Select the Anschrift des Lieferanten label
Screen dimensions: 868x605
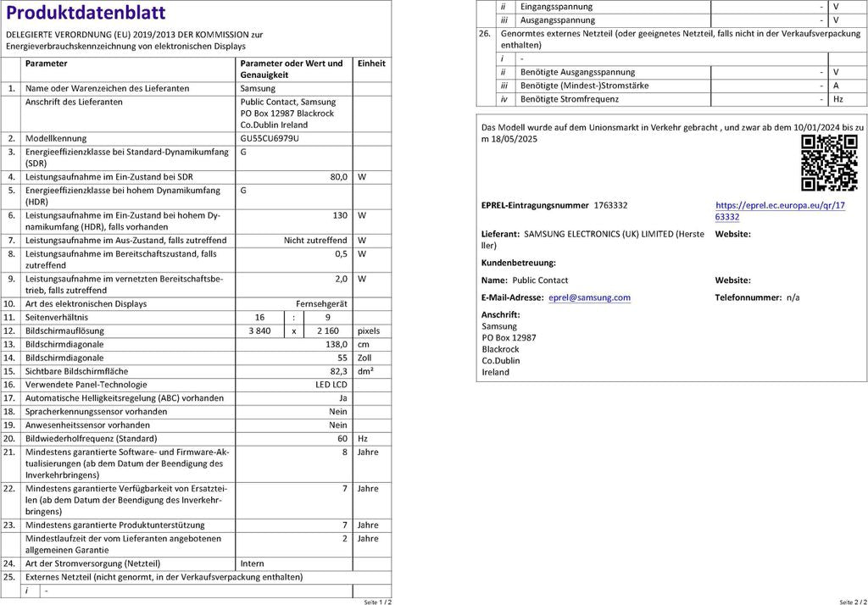point(74,102)
